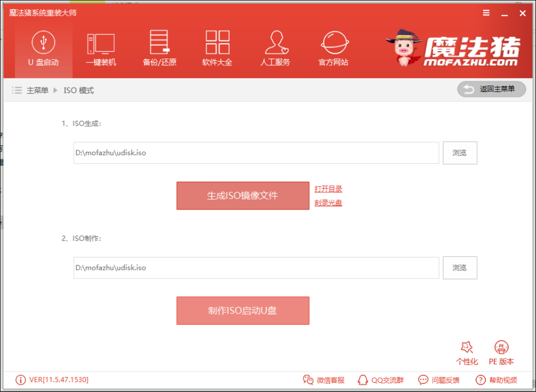Open 备份/还原 backup restore icon
The image size is (536, 392).
click(160, 42)
